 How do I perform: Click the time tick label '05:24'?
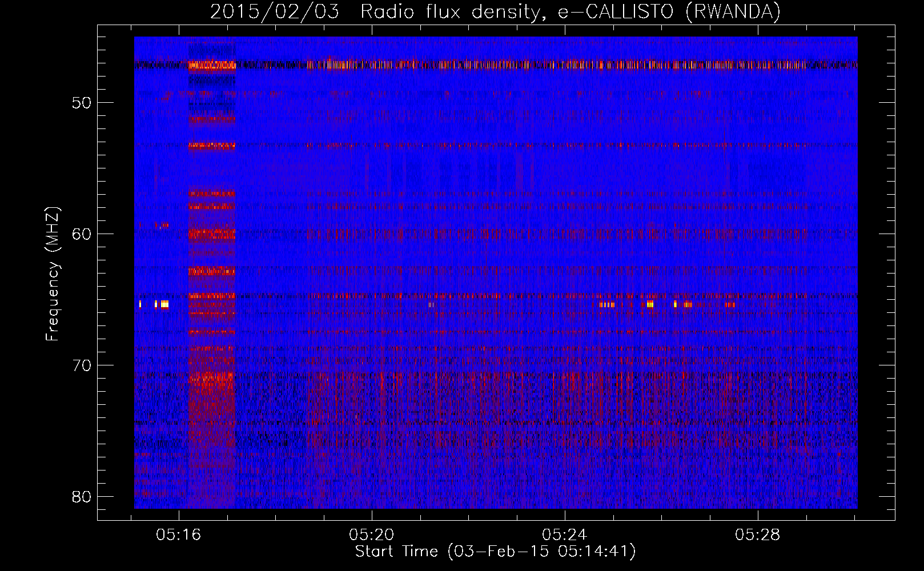[565, 535]
